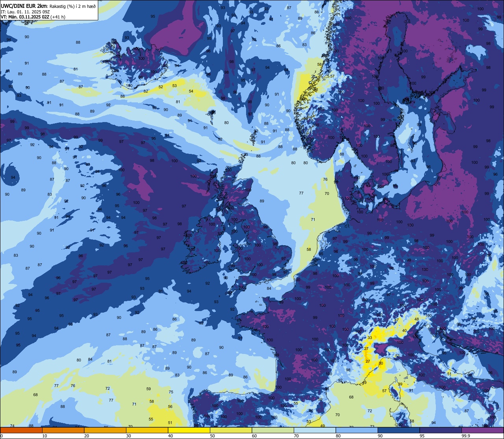Click the purple legend swatch above 99.9
The height and width of the screenshot is (439, 504).
482,430
